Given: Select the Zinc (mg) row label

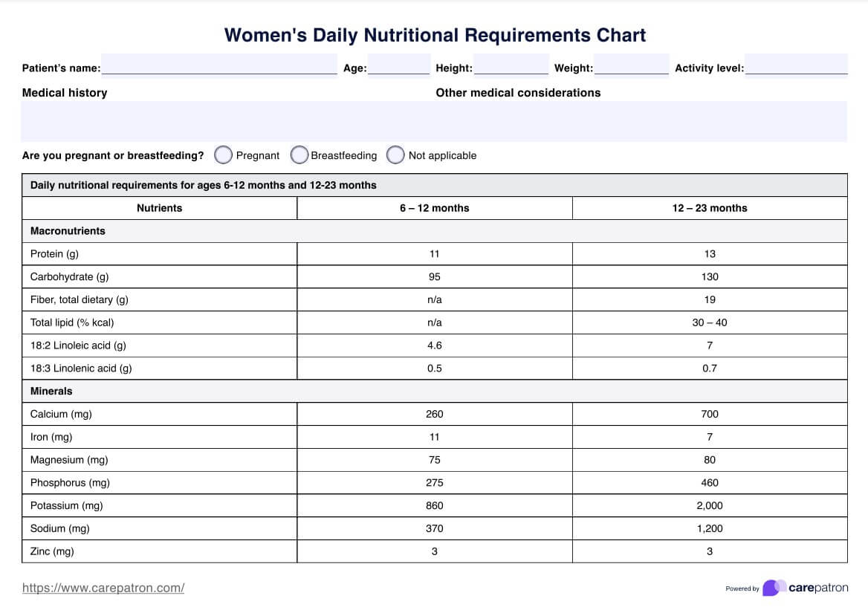Looking at the screenshot, I should [52, 551].
